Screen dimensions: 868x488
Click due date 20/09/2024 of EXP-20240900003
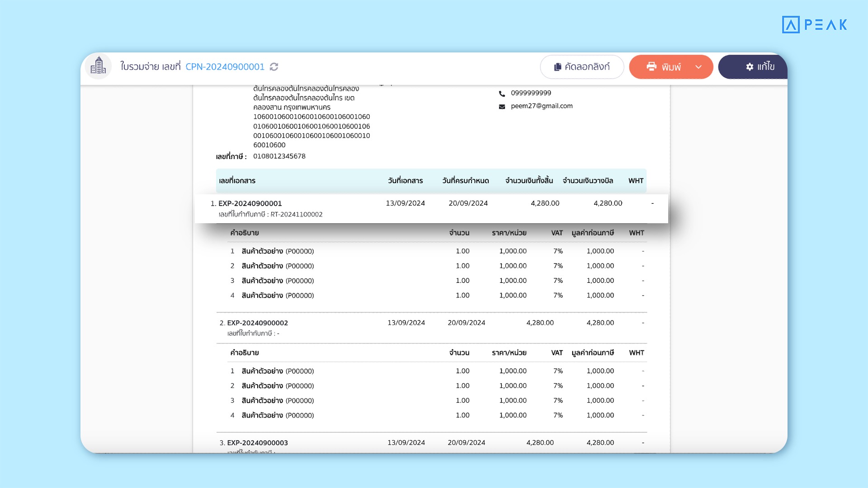[466, 443]
